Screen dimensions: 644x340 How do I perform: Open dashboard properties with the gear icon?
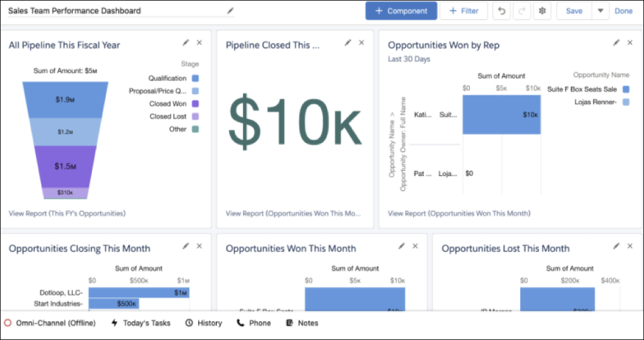pyautogui.click(x=542, y=10)
